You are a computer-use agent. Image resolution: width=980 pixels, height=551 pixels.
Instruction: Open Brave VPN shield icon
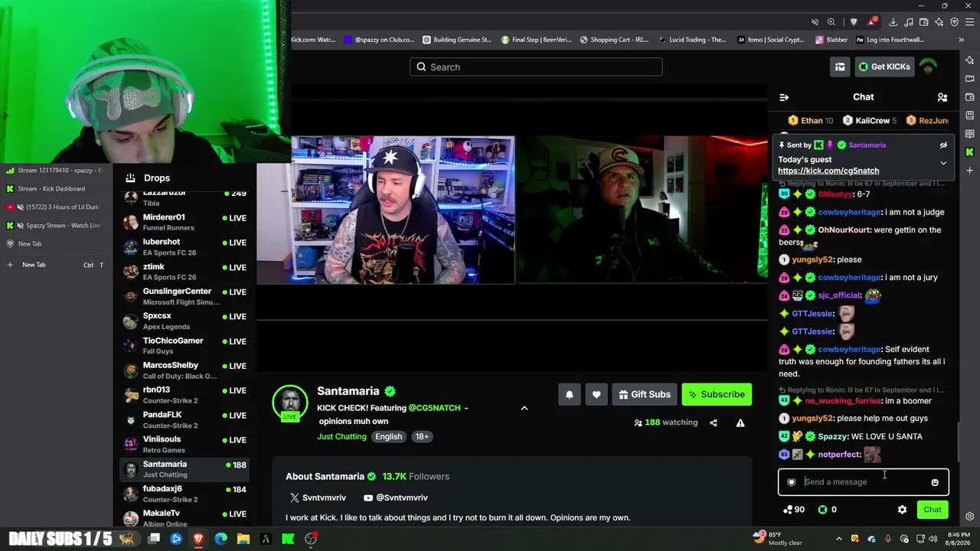click(954, 22)
